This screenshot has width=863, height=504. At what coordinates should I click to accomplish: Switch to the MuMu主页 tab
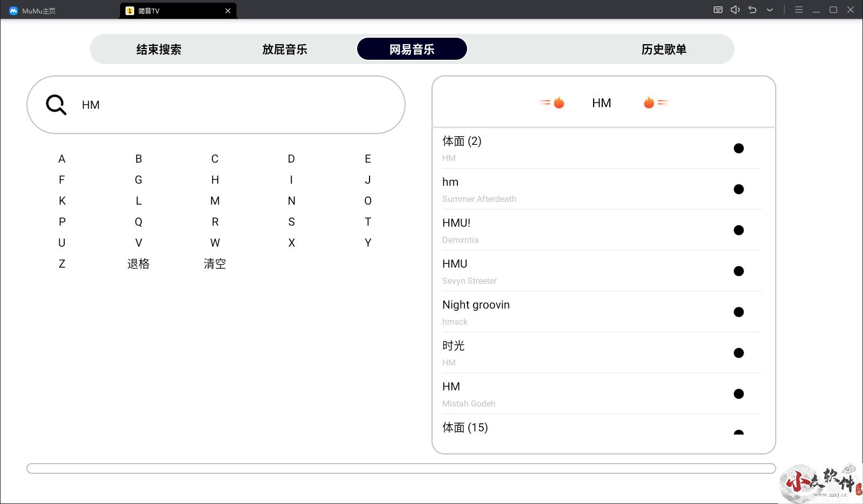click(x=32, y=11)
